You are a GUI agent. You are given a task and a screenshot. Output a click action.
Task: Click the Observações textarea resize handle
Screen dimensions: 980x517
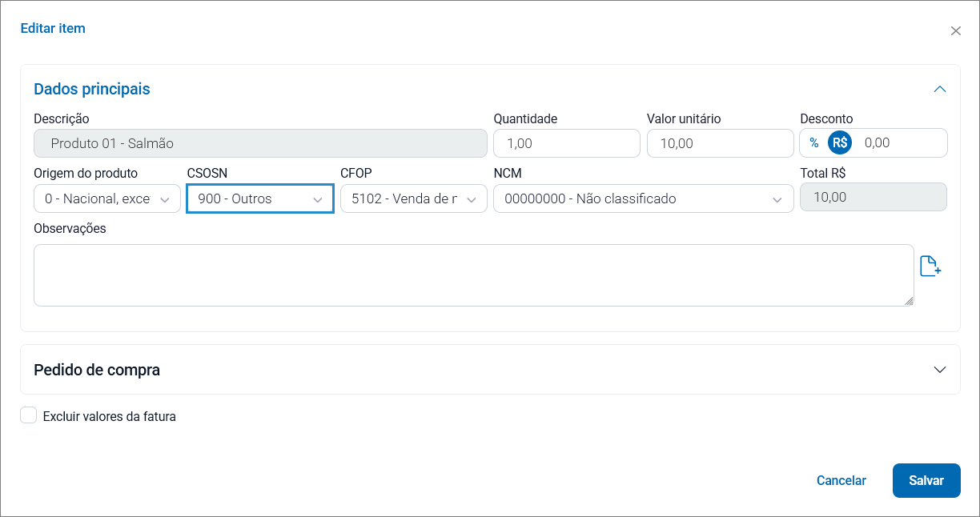tap(909, 301)
